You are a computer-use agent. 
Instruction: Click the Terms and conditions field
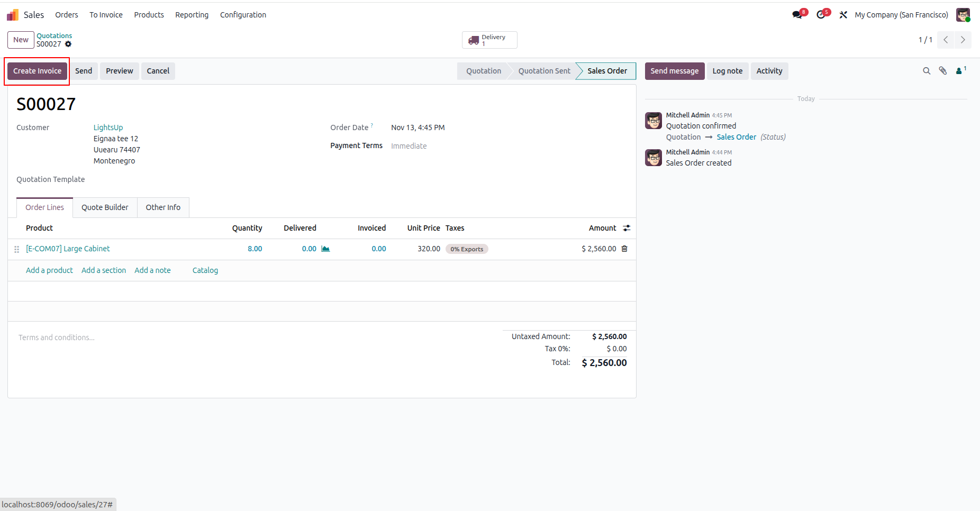click(x=255, y=337)
